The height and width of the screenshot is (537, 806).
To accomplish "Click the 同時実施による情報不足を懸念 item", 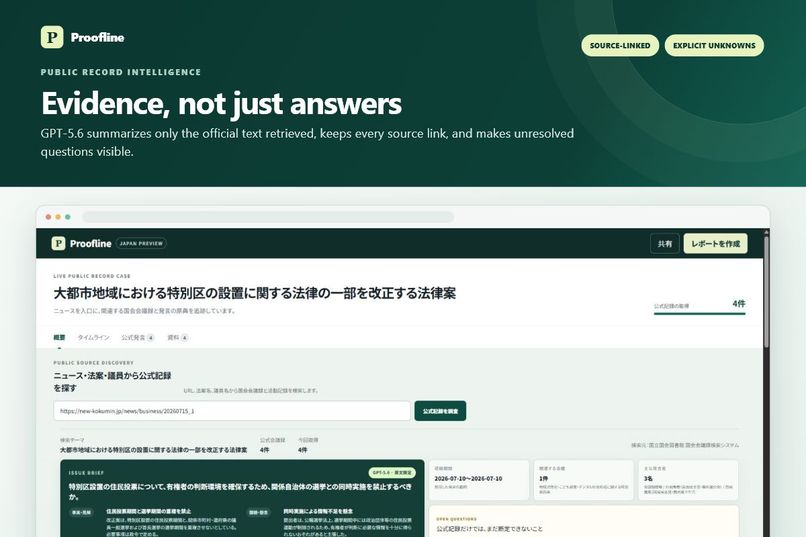I will (318, 512).
